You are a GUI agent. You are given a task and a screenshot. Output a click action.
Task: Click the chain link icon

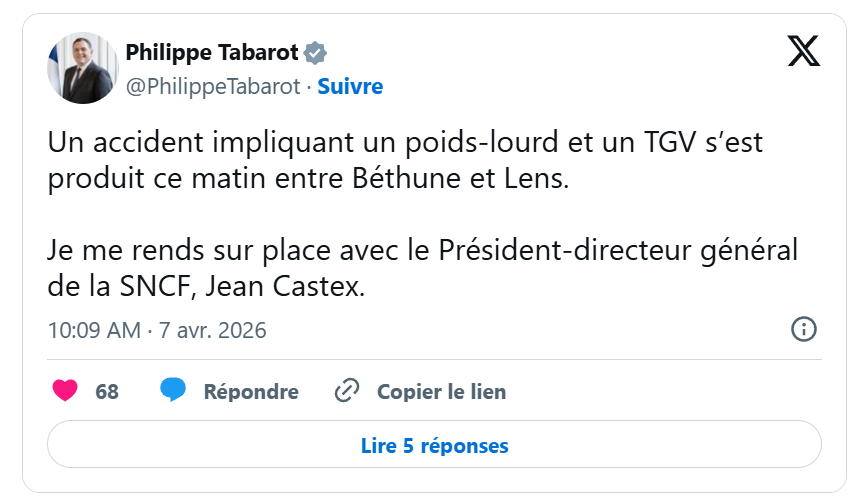pyautogui.click(x=346, y=391)
